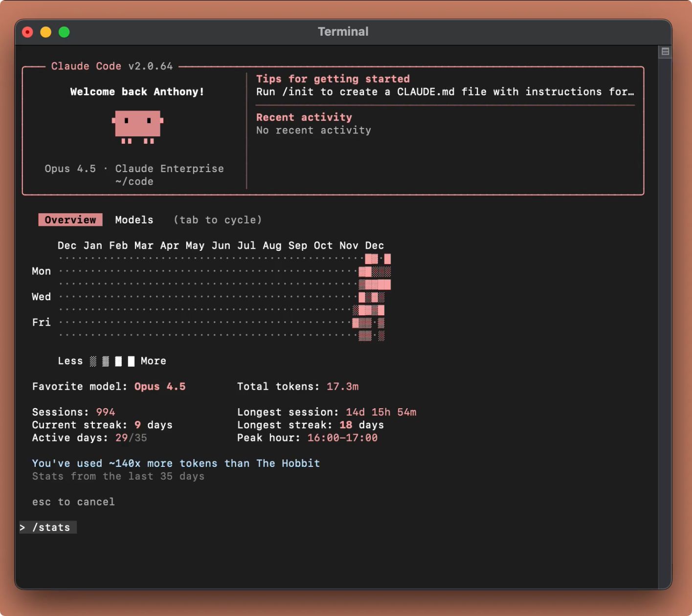Click the Peak hour value 16:00–17:00
Viewport: 692px width, 616px height.
click(342, 438)
